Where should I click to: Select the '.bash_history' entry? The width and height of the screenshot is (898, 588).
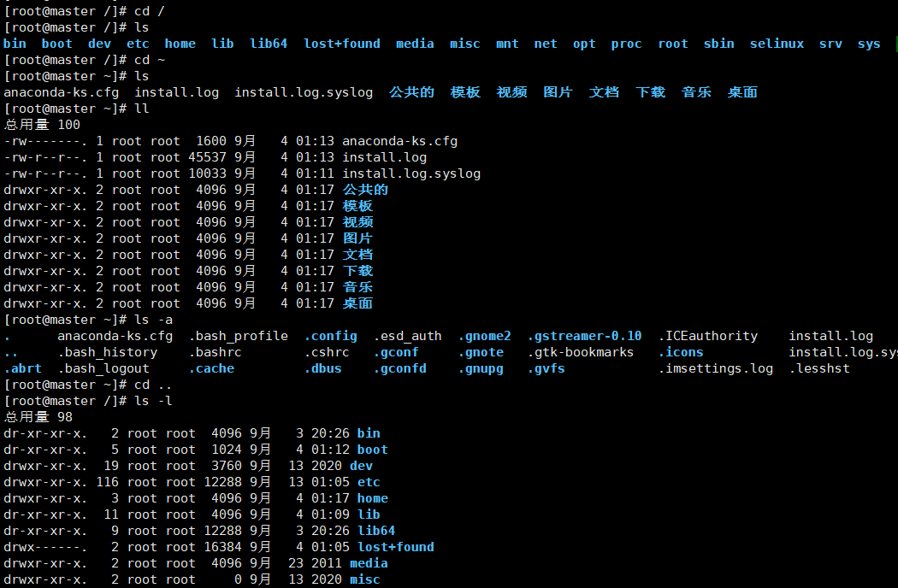pyautogui.click(x=108, y=352)
